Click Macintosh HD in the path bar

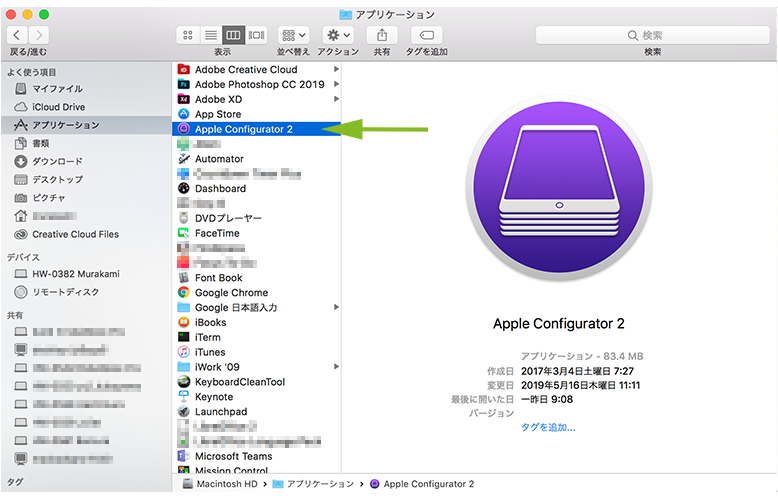[220, 484]
